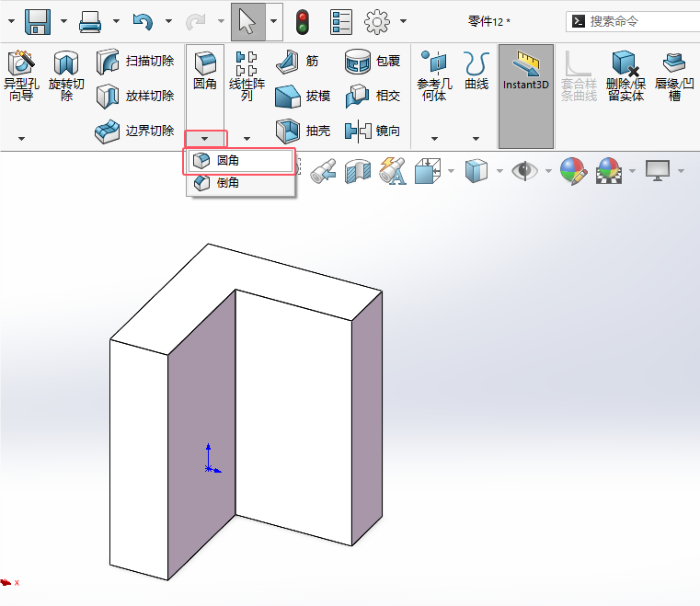
Task: Click the 圆角 fillet ribbon button
Action: [205, 70]
